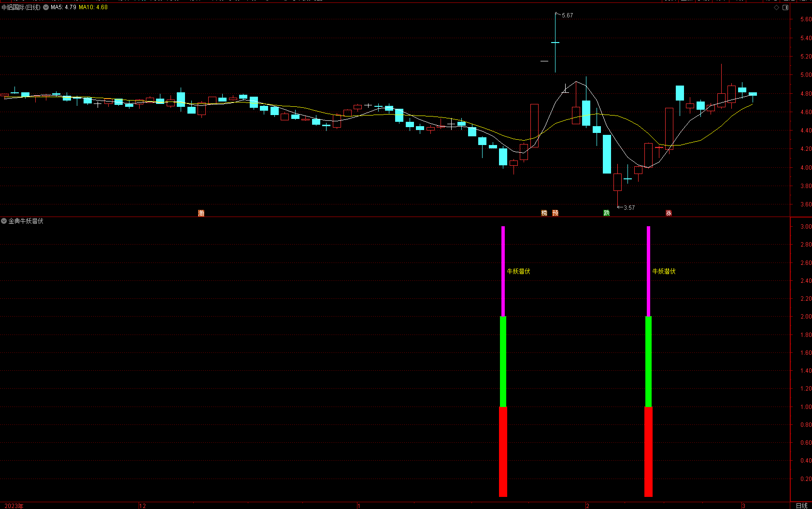Image resolution: width=812 pixels, height=509 pixels.
Task: Click the 预 event marker icon
Action: coord(556,213)
